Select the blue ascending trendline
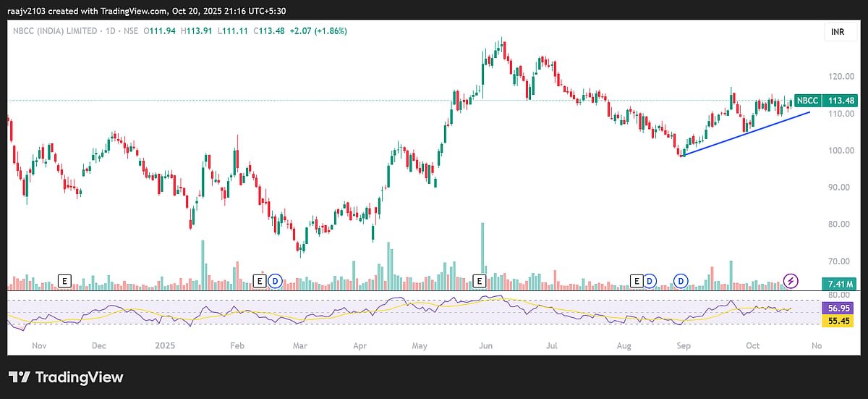 [x=745, y=134]
